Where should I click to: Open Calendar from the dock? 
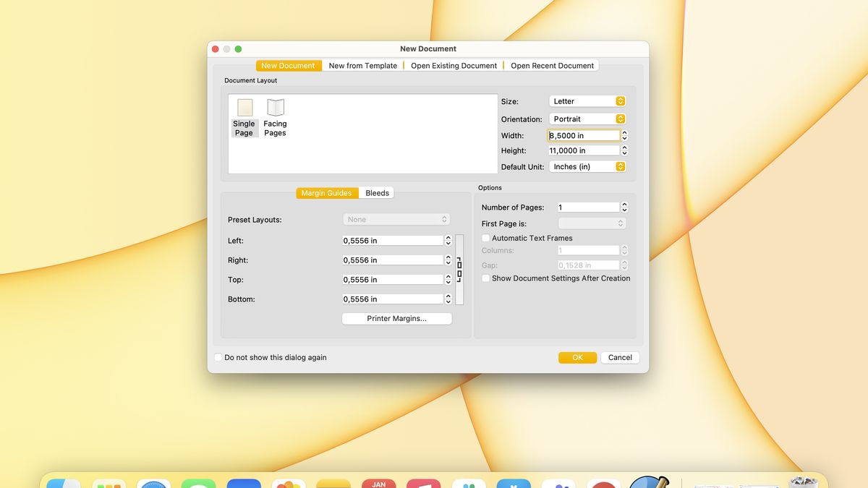click(379, 483)
